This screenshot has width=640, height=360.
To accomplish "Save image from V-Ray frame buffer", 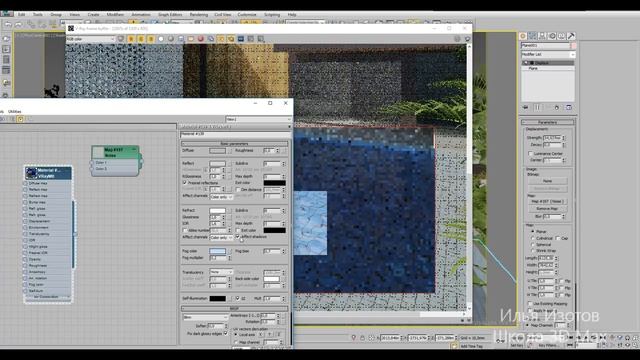I will [181, 39].
